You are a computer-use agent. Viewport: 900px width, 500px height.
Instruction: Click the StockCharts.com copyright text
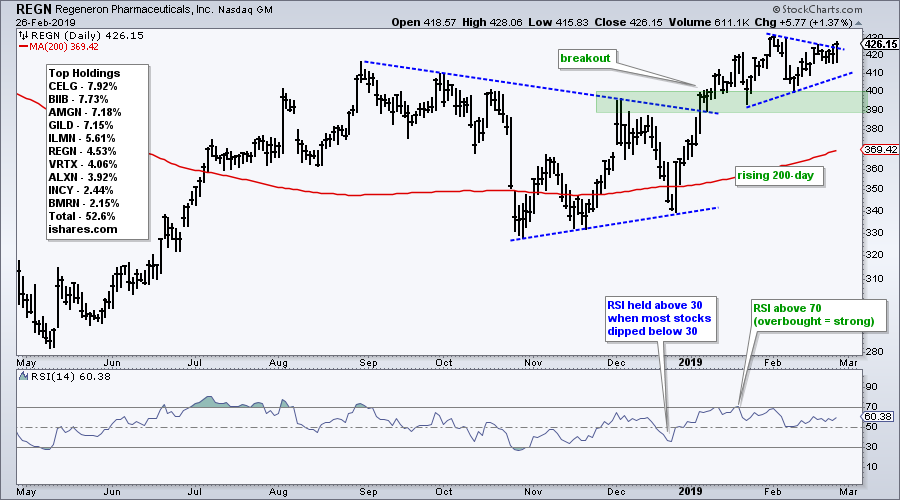(x=817, y=9)
